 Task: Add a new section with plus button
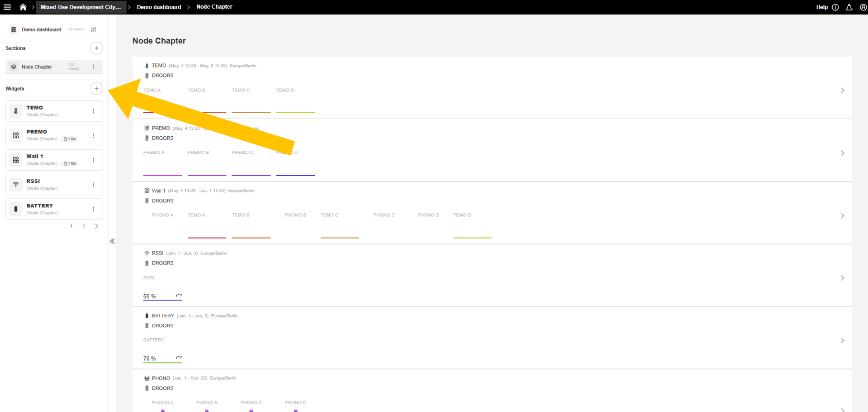pyautogui.click(x=96, y=48)
